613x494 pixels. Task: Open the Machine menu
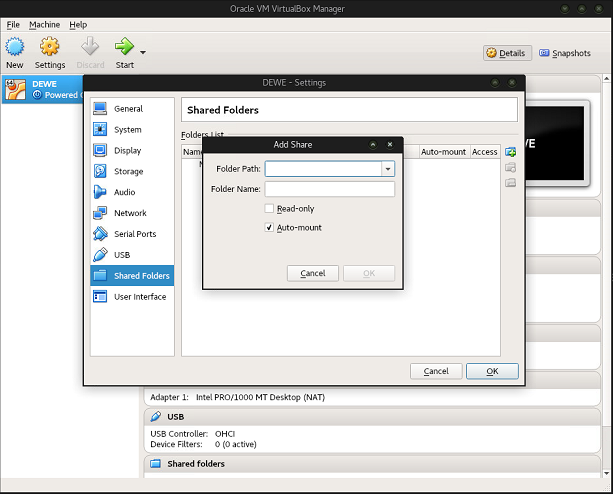coord(45,25)
